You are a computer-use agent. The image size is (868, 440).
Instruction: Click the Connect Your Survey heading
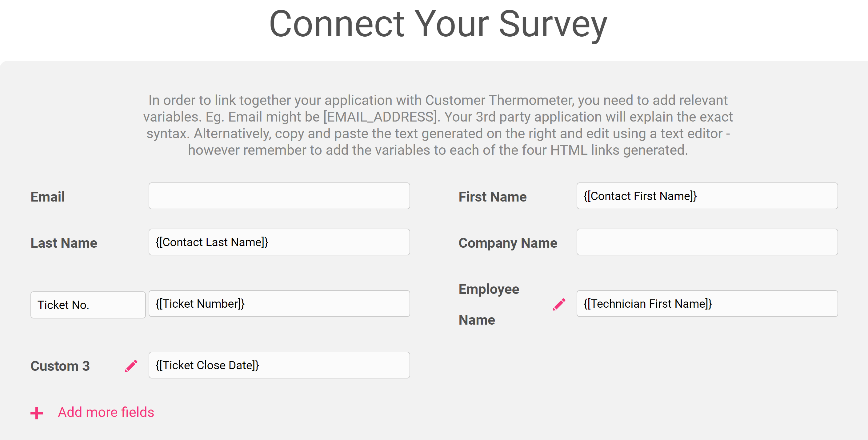coord(438,24)
